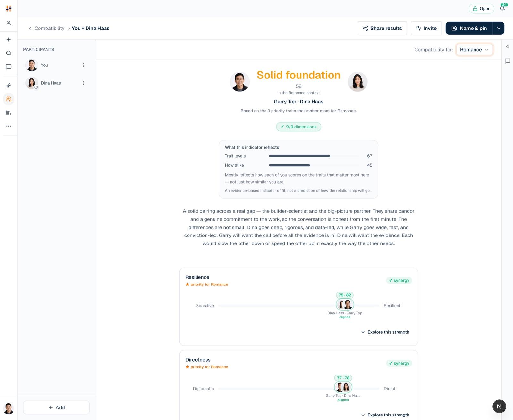Expand Explore this strength under Resilience
The height and width of the screenshot is (420, 513).
pos(385,332)
